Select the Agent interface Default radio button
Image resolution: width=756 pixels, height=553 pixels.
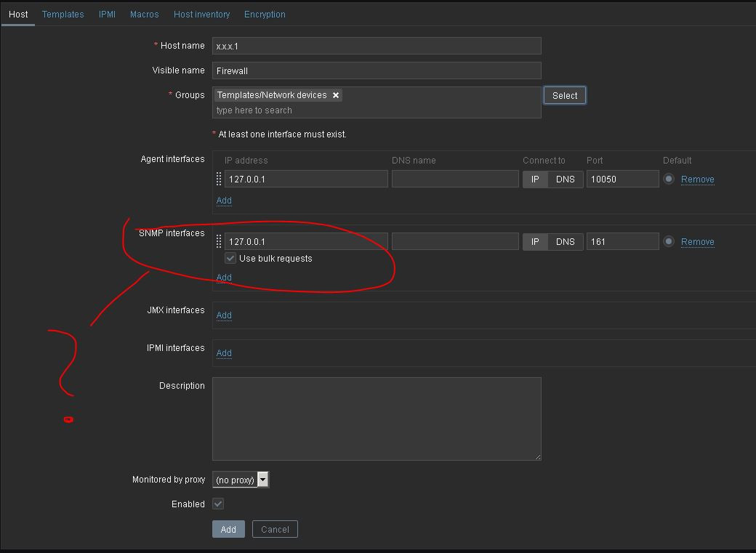point(669,179)
